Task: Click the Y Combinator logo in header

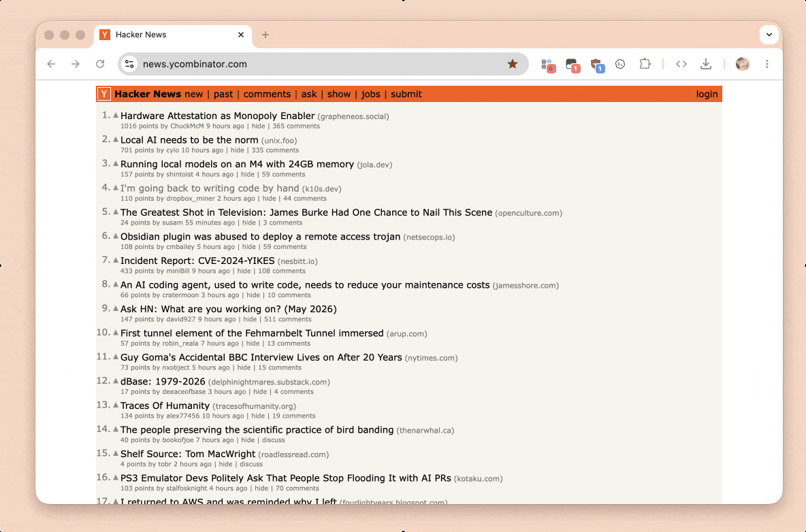Action: click(104, 94)
